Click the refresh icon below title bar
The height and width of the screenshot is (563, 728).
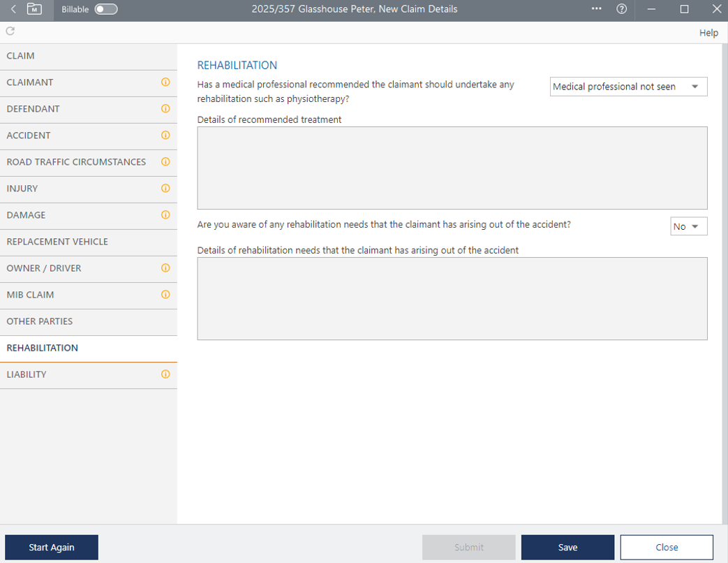(x=10, y=31)
